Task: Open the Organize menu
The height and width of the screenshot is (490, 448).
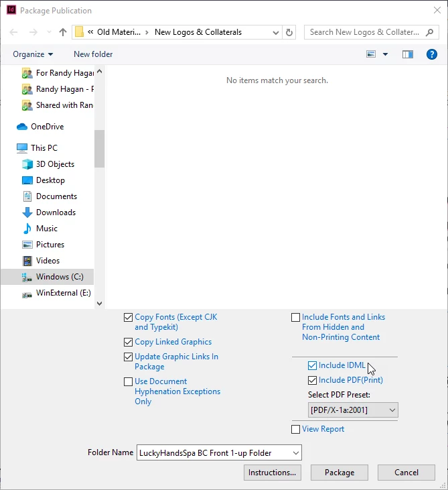Action: pyautogui.click(x=33, y=54)
